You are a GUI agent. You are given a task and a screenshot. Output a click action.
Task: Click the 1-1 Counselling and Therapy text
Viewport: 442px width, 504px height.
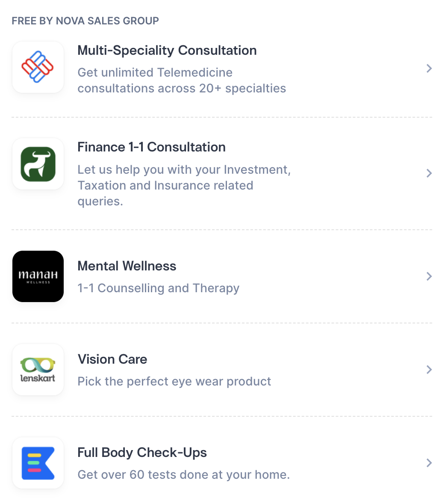[158, 288]
